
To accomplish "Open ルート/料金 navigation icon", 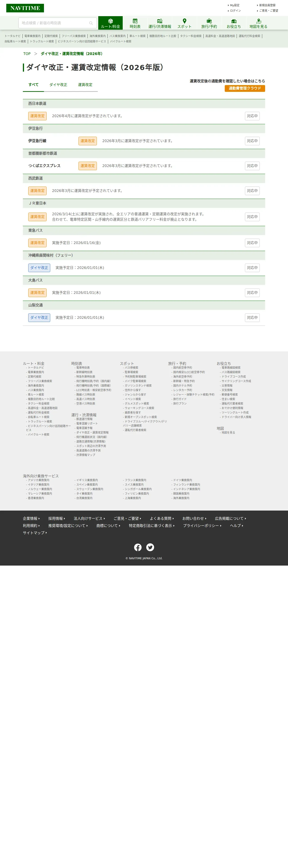I will (110, 21).
